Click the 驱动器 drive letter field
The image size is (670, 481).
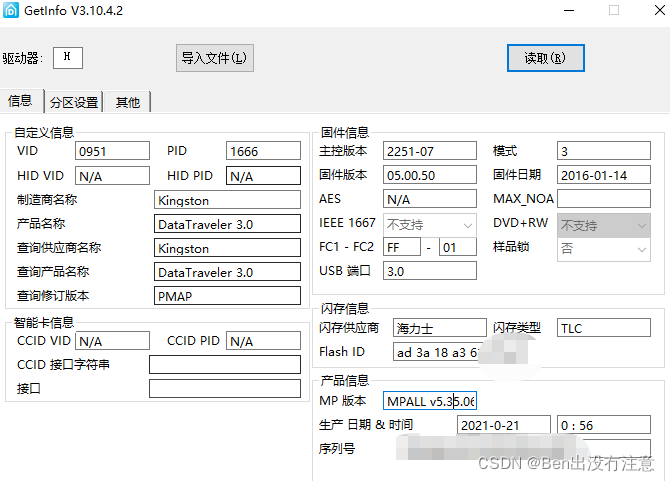(68, 58)
